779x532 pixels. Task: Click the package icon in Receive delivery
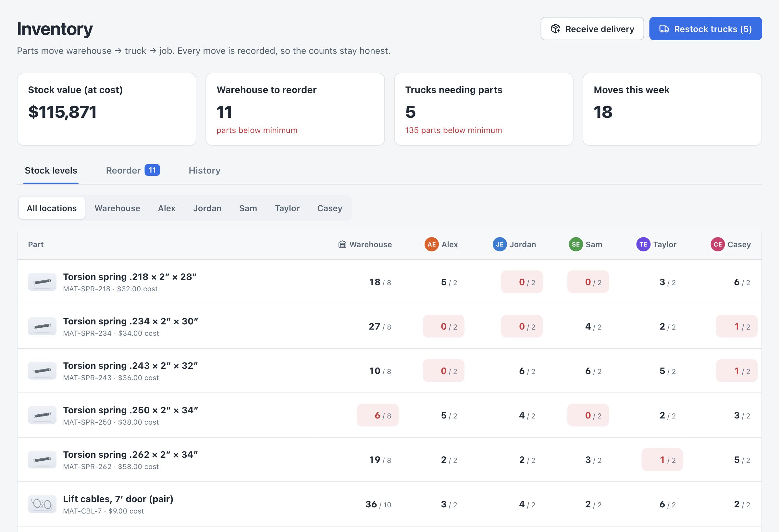555,29
